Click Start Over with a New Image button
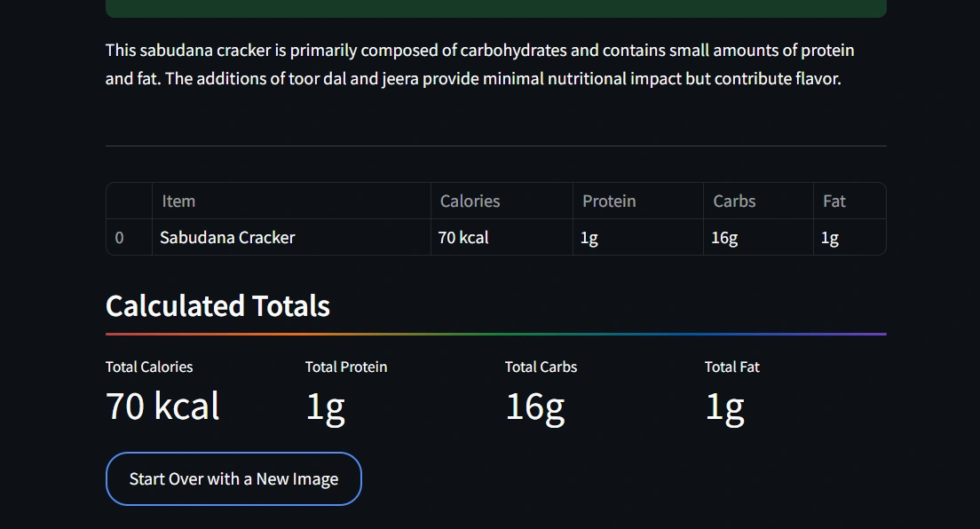Screen dimensions: 980x529 [233, 479]
